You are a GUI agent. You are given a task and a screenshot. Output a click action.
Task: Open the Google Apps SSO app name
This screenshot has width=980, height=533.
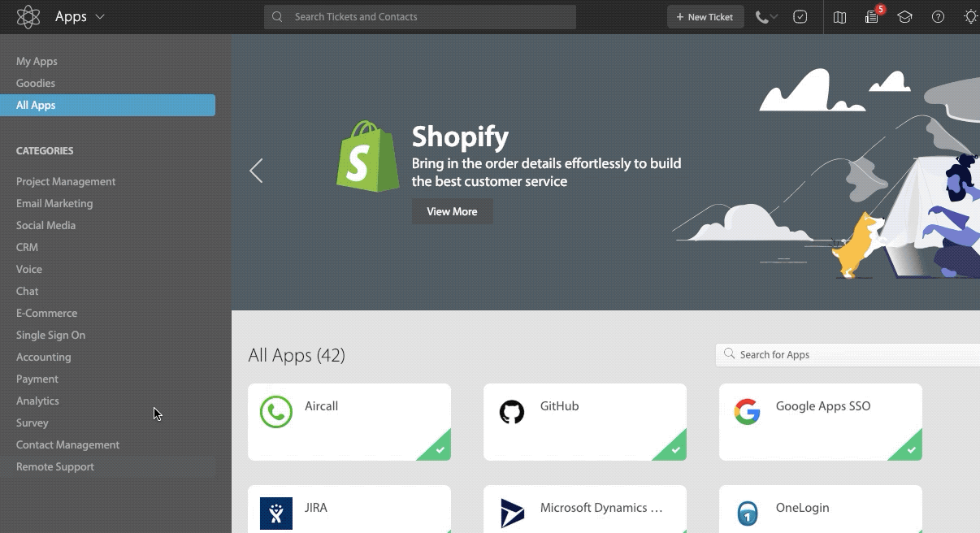point(823,406)
